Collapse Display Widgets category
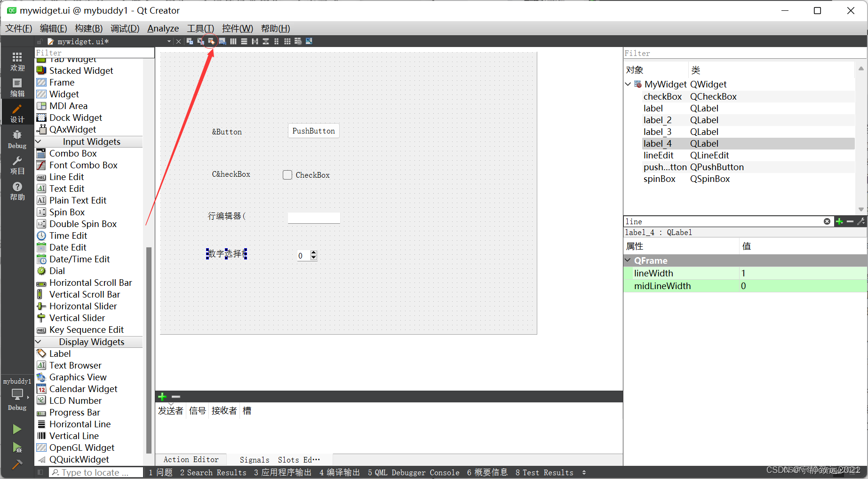Viewport: 868px width, 479px height. point(39,342)
